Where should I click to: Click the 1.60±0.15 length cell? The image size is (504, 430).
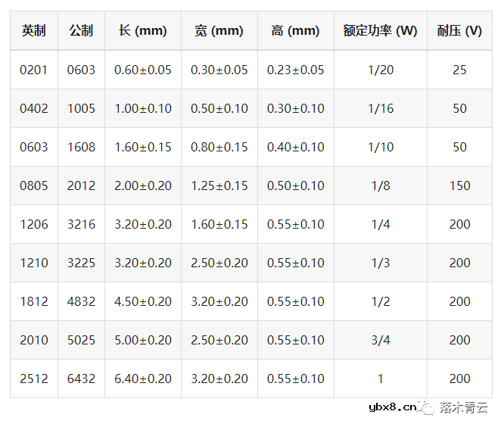pos(143,147)
